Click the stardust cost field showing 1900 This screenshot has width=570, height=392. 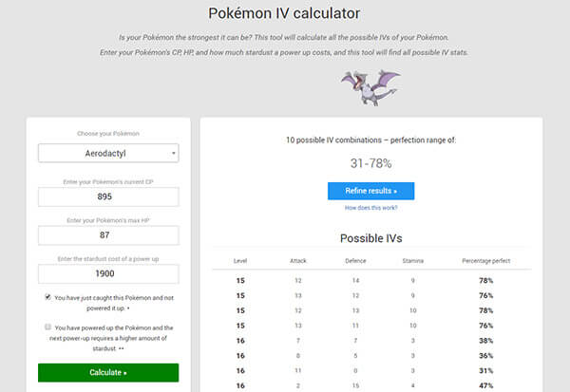click(x=108, y=273)
